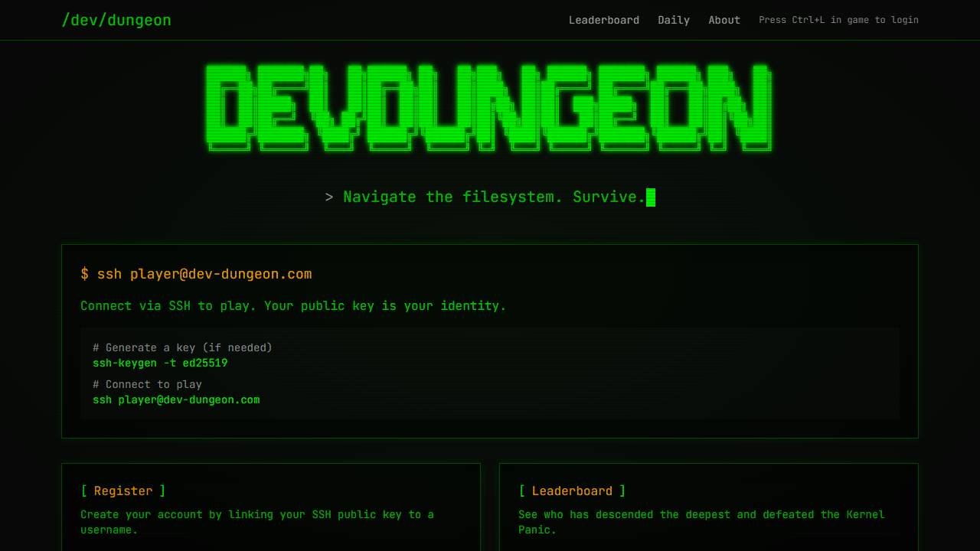This screenshot has height=551, width=980.
Task: Go to the Leaderboard nav item
Action: (x=603, y=20)
